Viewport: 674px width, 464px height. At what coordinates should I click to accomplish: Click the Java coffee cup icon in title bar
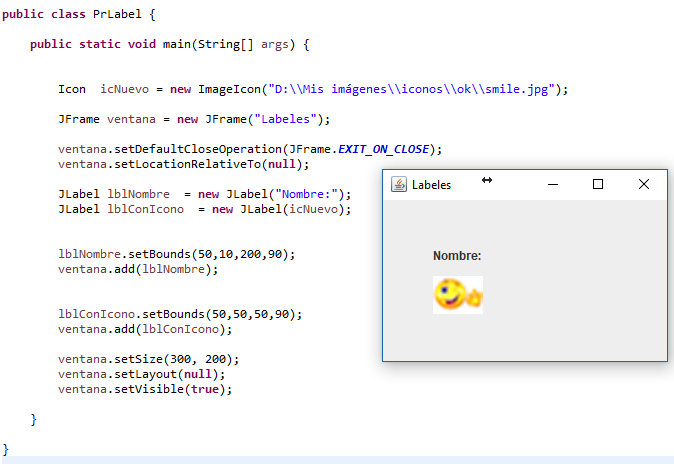398,185
